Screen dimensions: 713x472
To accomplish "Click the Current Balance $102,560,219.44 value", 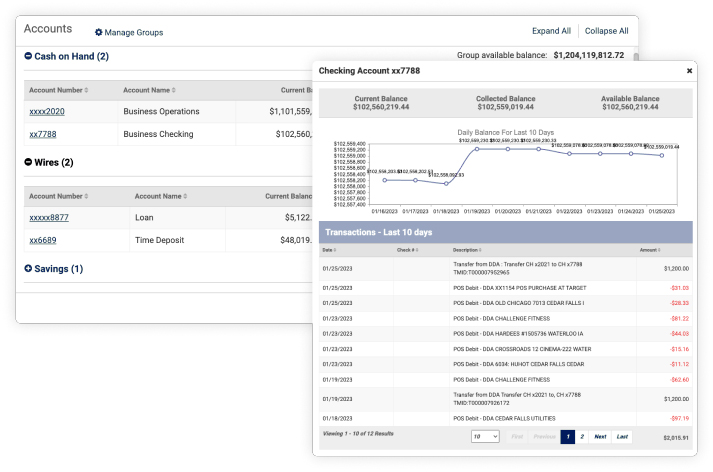I will 381,107.
